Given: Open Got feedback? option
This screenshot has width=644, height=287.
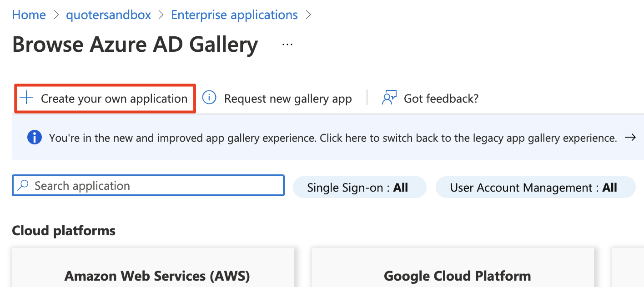Looking at the screenshot, I should click(x=441, y=98).
